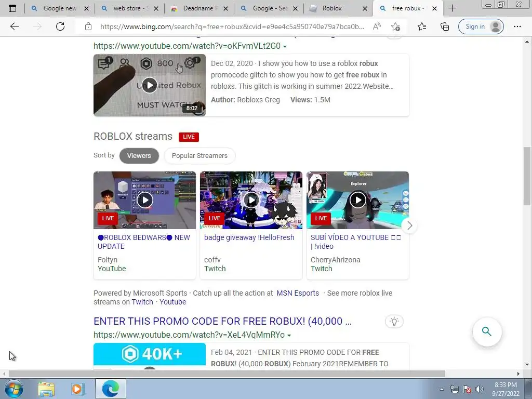Open the MSN Esports link
The width and height of the screenshot is (532, 399).
click(298, 293)
